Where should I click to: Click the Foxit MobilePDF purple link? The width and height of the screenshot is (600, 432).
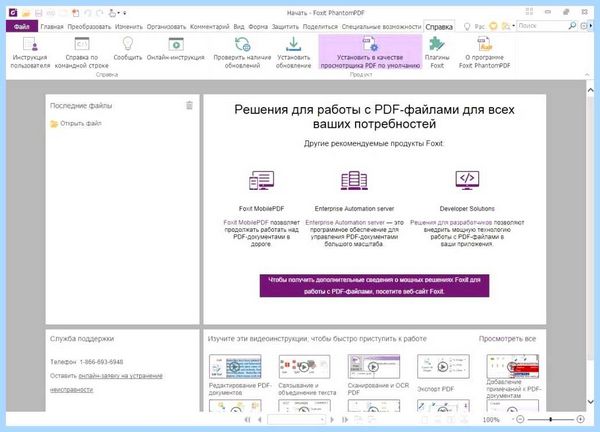point(246,222)
